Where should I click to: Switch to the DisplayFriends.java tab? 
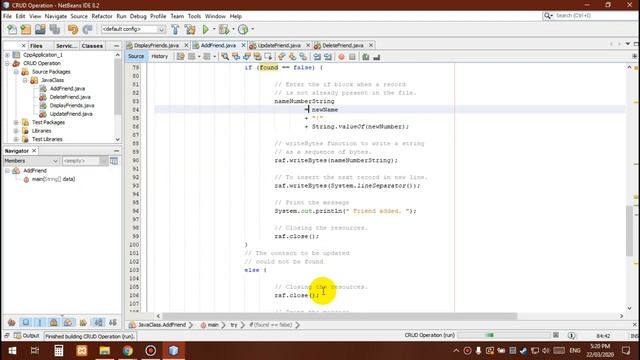coord(156,45)
